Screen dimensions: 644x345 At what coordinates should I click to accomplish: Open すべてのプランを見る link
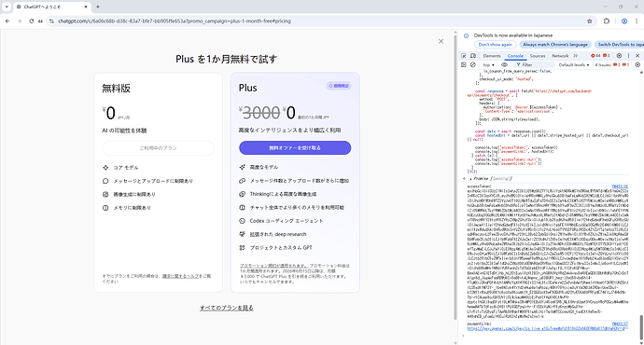(226, 308)
